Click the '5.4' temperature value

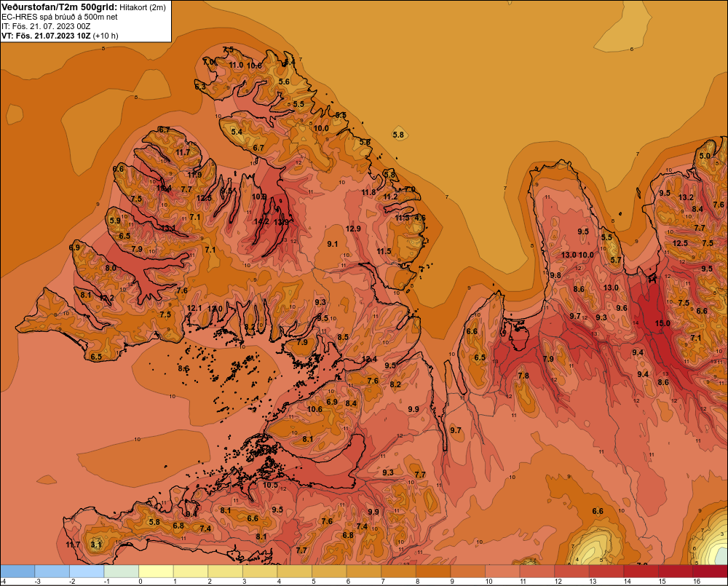tap(237, 132)
